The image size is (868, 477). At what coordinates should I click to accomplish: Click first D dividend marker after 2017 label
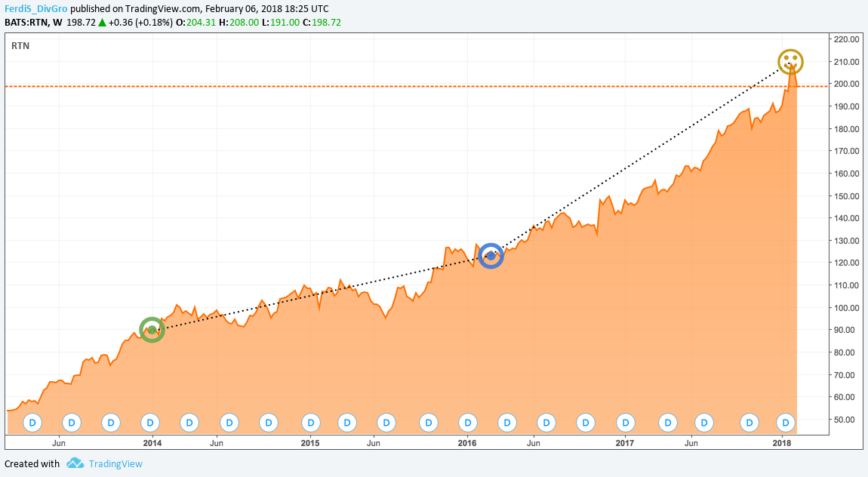[x=668, y=423]
